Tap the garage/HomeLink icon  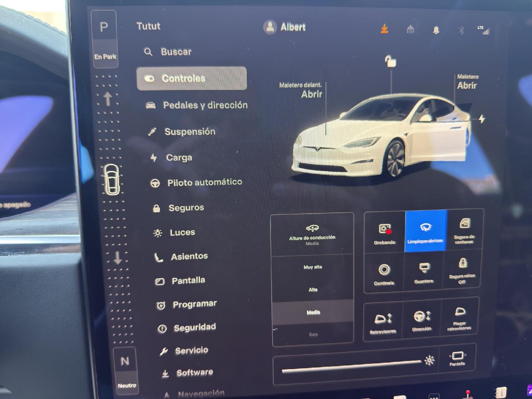410,29
